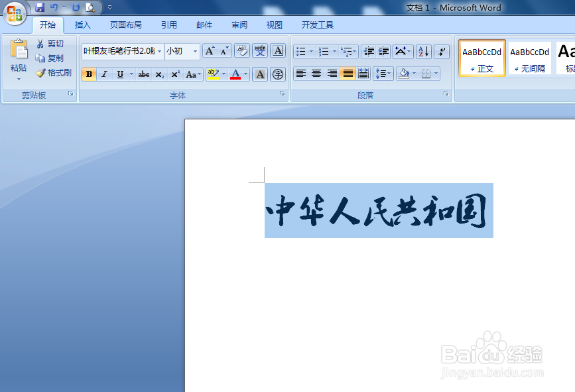The height and width of the screenshot is (392, 575).
Task: Open the change case Aa menu
Action: click(x=193, y=74)
